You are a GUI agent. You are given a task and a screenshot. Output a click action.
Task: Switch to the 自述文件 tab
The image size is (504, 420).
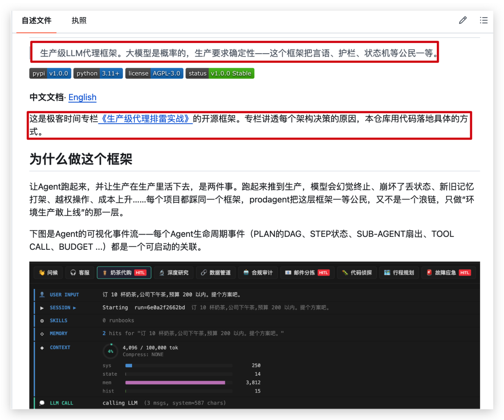(36, 21)
